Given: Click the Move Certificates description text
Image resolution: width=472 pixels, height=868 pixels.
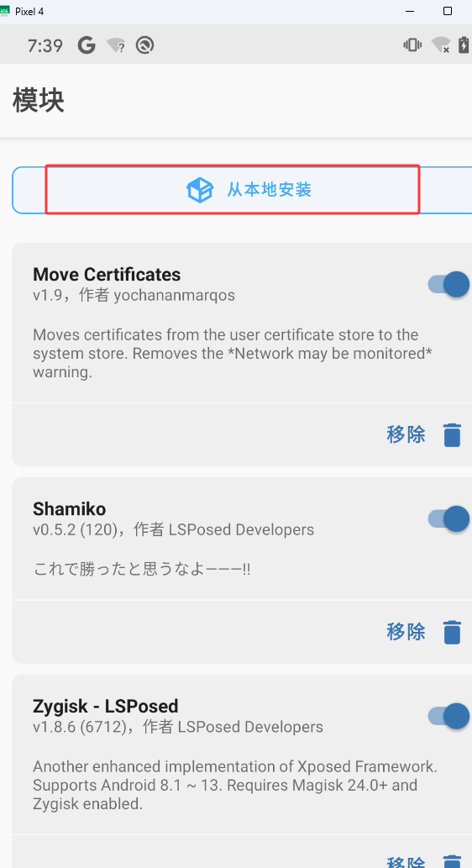Looking at the screenshot, I should click(233, 354).
